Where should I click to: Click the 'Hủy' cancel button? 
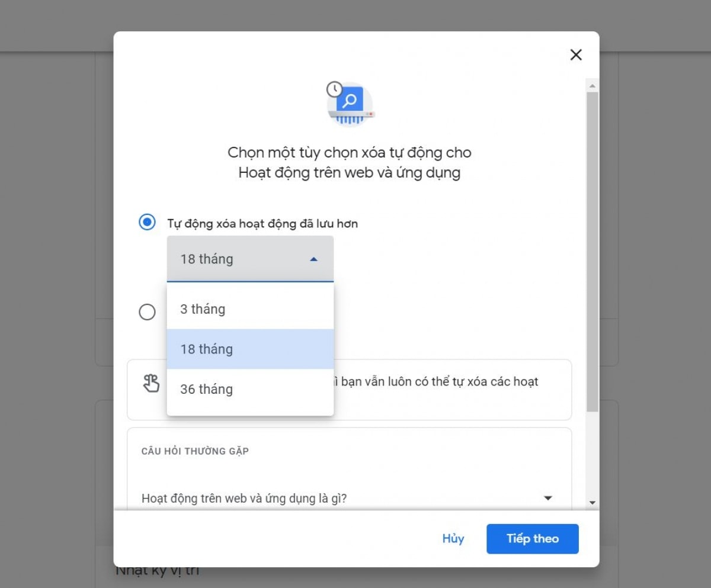click(x=453, y=539)
